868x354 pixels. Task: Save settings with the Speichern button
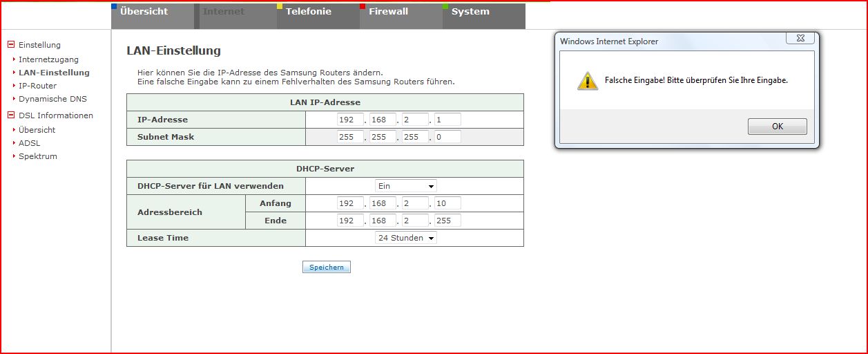click(327, 267)
